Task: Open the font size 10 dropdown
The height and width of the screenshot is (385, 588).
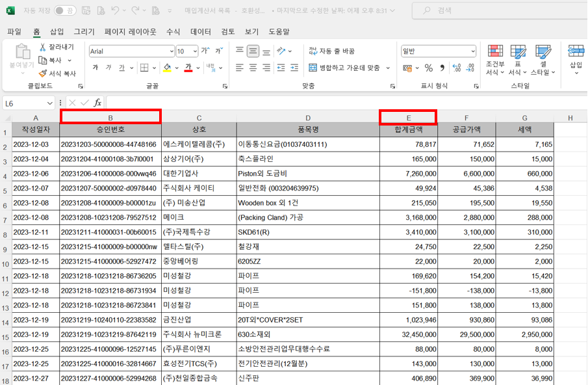Action: pyautogui.click(x=195, y=51)
